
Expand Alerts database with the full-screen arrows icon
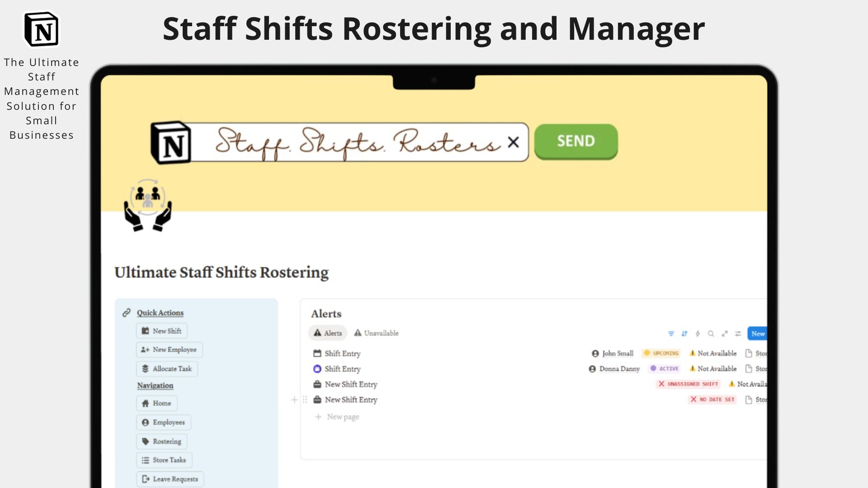click(x=724, y=333)
